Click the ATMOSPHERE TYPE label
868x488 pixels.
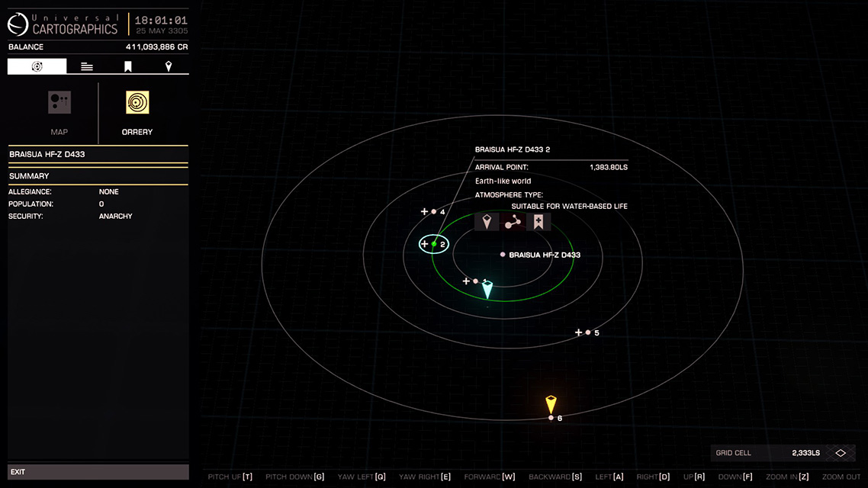[509, 194]
